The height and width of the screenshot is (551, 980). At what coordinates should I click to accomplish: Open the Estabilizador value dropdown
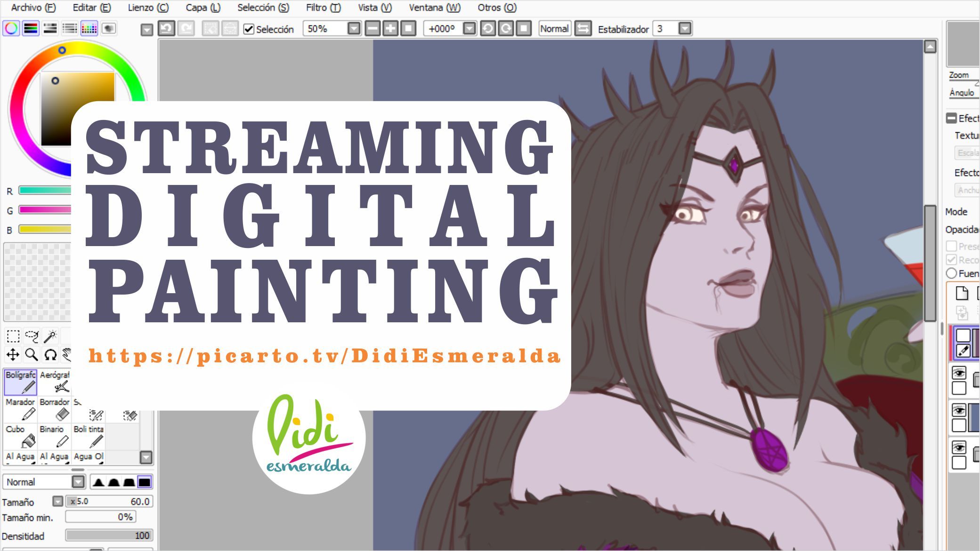coord(685,29)
